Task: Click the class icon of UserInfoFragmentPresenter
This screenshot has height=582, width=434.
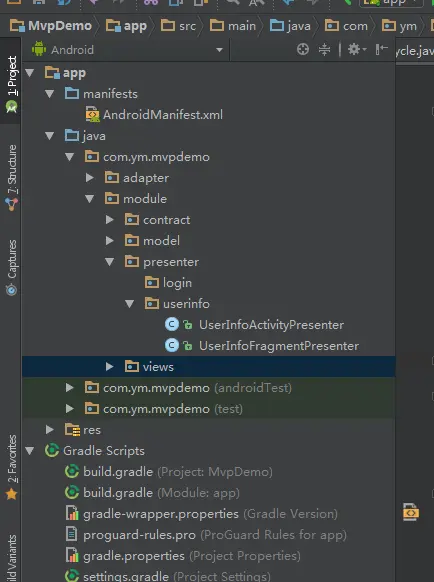Action: [x=172, y=346]
